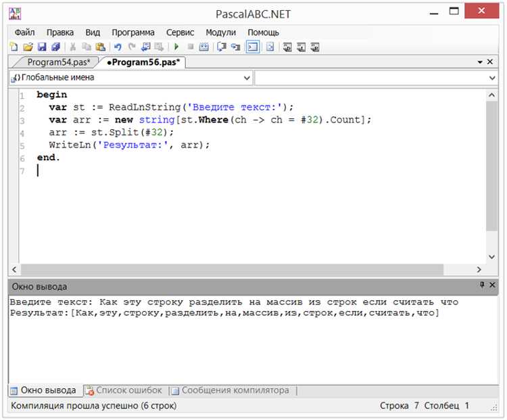Click the navigate forward toolbar icon
The height and width of the screenshot is (420, 507).
click(159, 47)
